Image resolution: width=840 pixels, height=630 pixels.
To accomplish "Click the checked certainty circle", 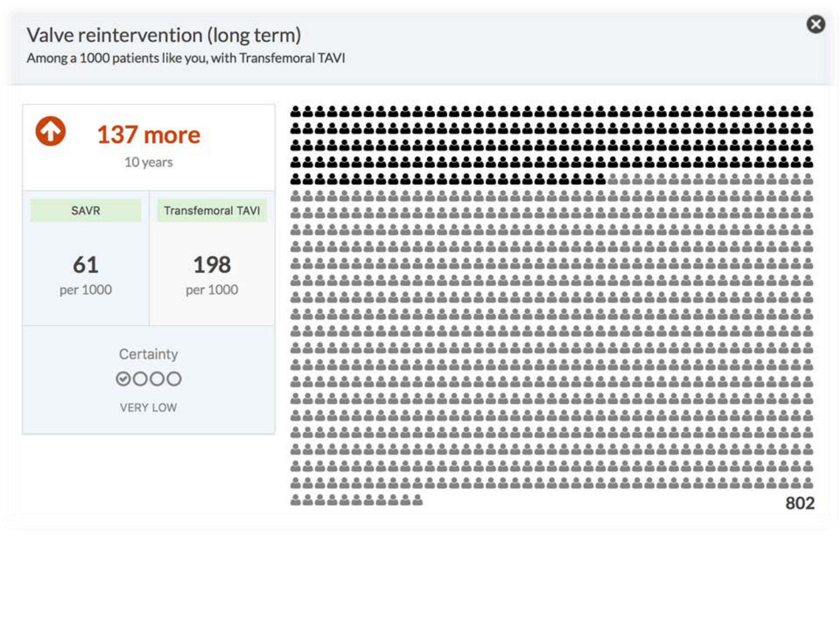I will (123, 379).
